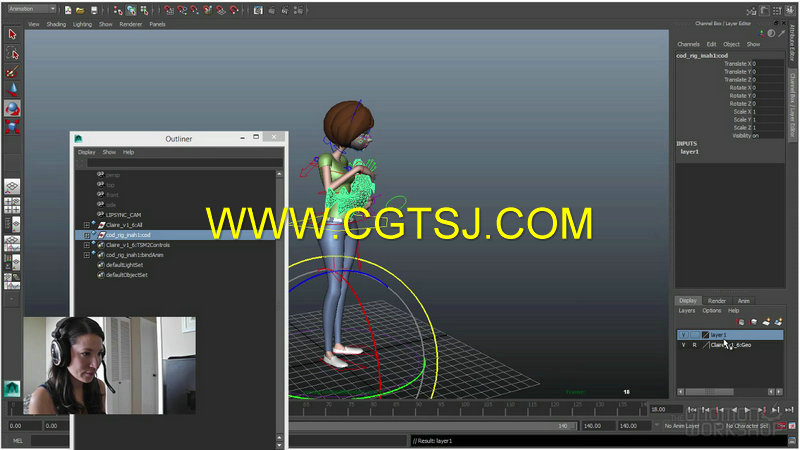The width and height of the screenshot is (800, 450).
Task: Open Layer Editor Options menu
Action: point(711,311)
